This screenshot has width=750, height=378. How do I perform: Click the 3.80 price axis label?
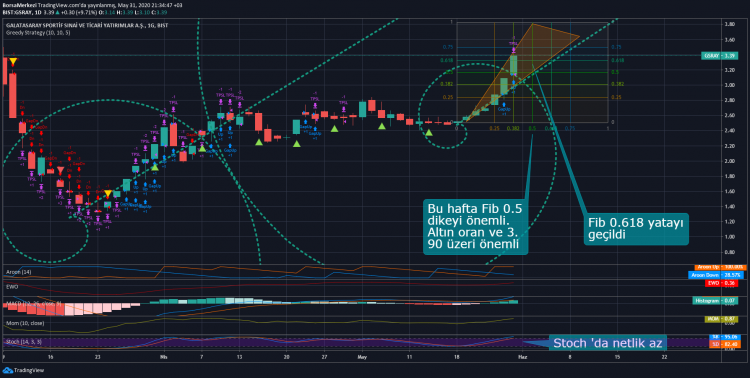[730, 24]
